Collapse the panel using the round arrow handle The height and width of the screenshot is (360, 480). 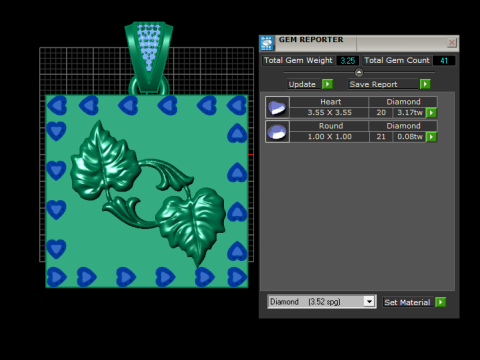pyautogui.click(x=359, y=72)
